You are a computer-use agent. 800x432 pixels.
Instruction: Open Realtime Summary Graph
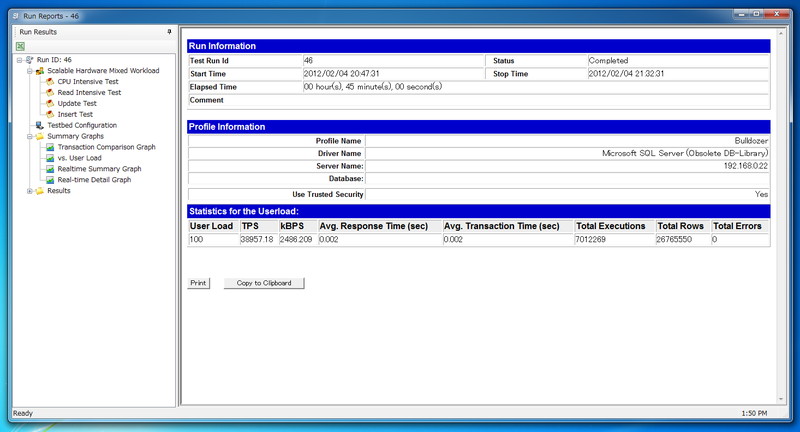[99, 169]
